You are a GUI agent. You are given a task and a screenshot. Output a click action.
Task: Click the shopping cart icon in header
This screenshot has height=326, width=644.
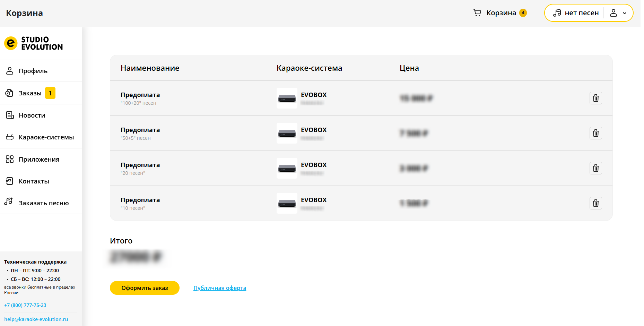coord(477,13)
